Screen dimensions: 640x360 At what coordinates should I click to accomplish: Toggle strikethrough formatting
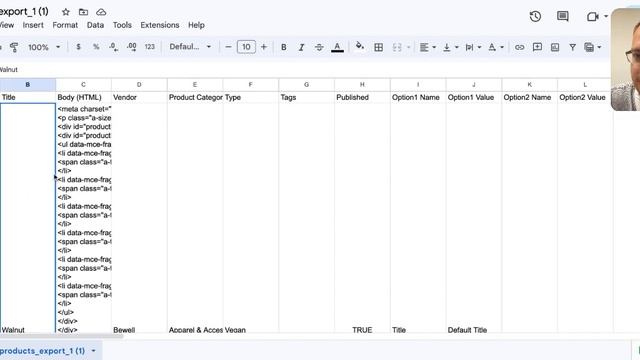click(319, 47)
